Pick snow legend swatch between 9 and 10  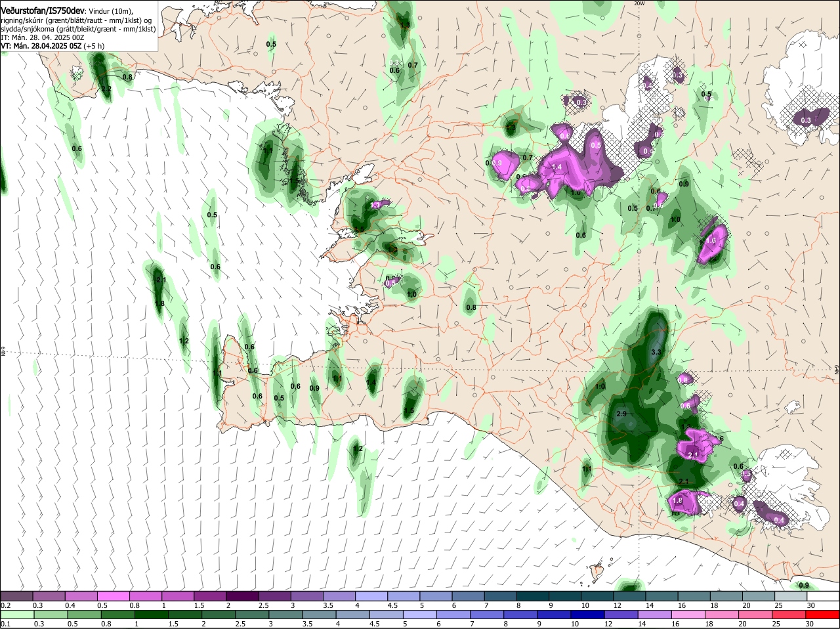click(x=565, y=596)
